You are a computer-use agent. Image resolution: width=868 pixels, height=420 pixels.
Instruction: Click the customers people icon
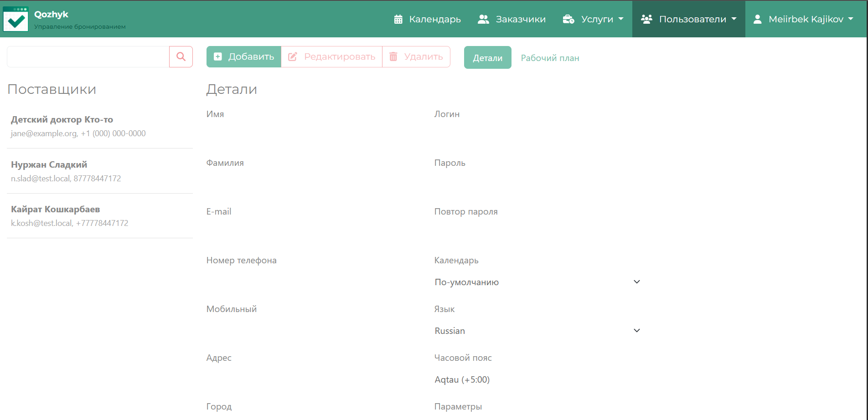483,19
